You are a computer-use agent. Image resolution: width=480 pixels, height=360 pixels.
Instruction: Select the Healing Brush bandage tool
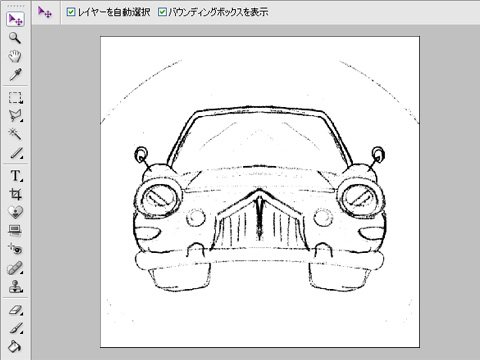coord(15,268)
